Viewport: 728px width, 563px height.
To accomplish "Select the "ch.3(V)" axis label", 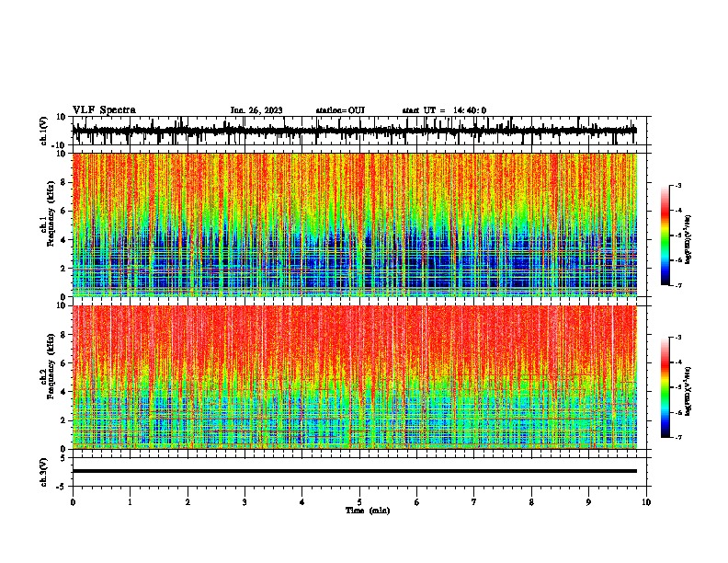I will (x=44, y=473).
